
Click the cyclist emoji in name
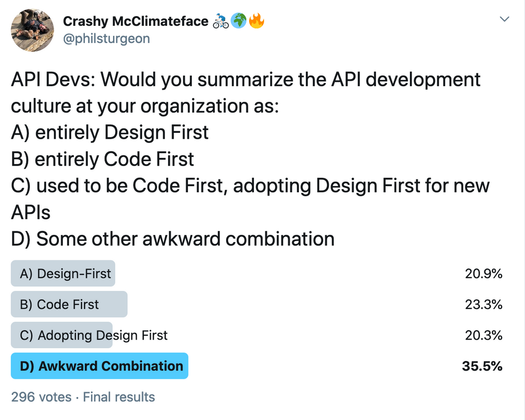(x=221, y=21)
